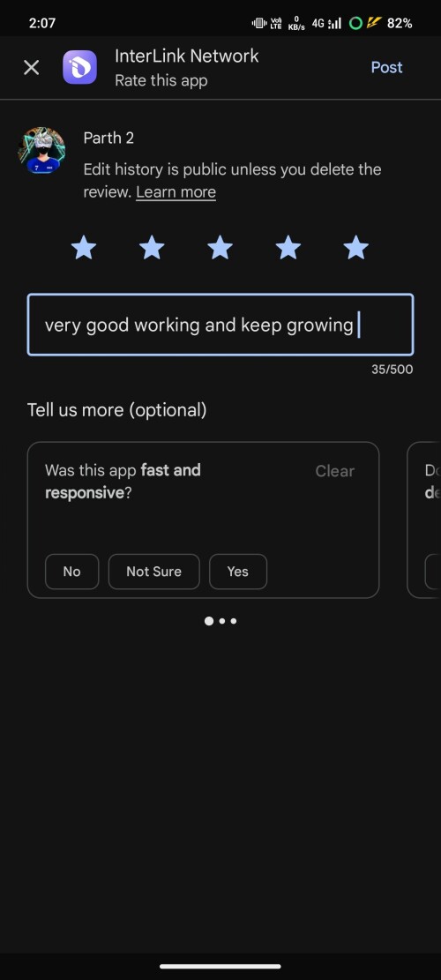441x980 pixels.
Task: Clear the fast and responsive answer
Action: click(335, 471)
